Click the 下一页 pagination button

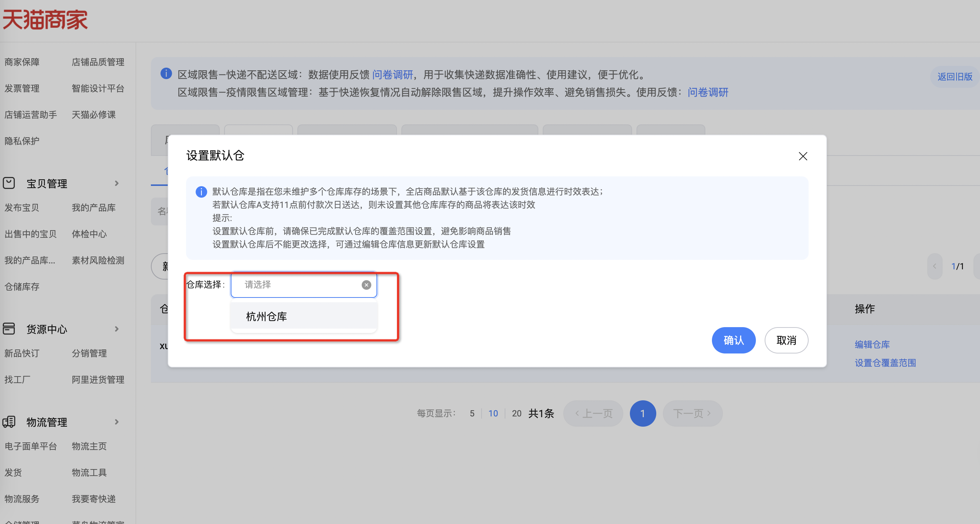tap(692, 413)
